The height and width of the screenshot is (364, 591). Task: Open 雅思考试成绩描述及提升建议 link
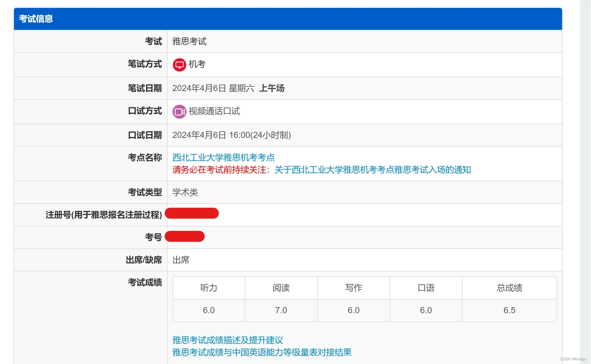(x=228, y=340)
